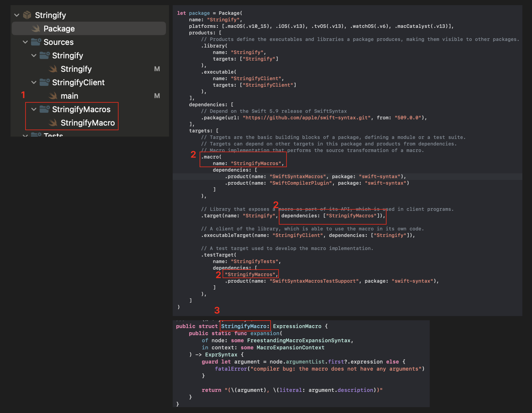Click the modified M badge beside main
Viewport: 532px width, 413px height.
[157, 96]
